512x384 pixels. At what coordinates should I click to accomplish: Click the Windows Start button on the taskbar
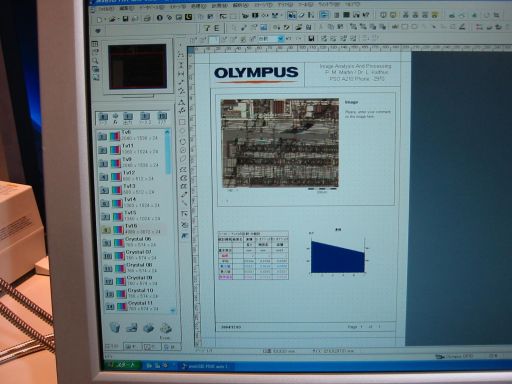point(123,365)
